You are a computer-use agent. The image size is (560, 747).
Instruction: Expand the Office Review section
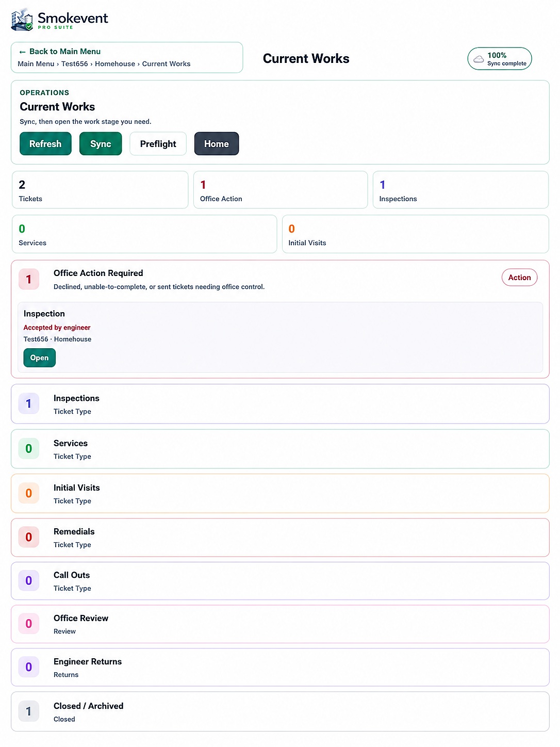[x=280, y=624]
